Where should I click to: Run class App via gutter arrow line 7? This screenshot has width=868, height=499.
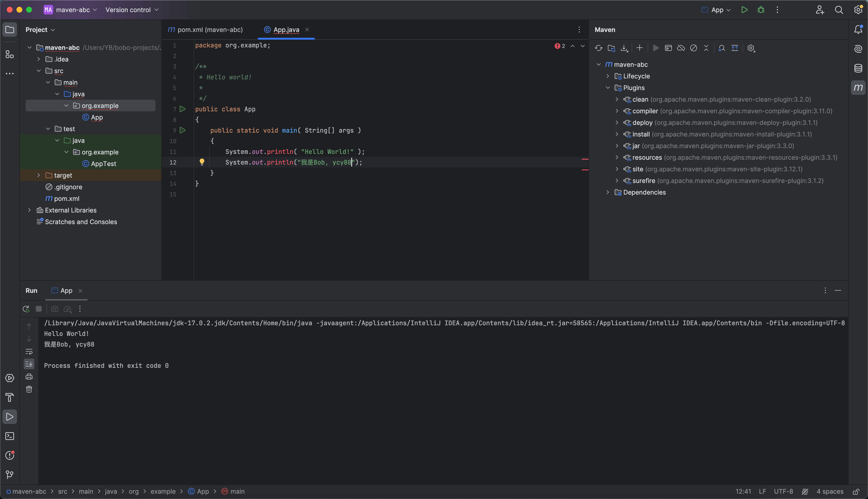pos(182,109)
